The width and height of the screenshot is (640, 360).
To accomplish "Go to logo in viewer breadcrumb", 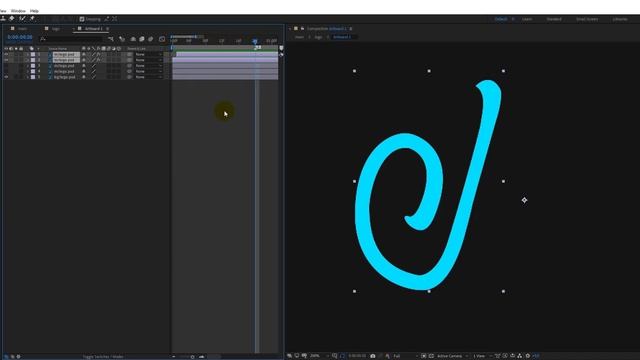I will coord(318,37).
